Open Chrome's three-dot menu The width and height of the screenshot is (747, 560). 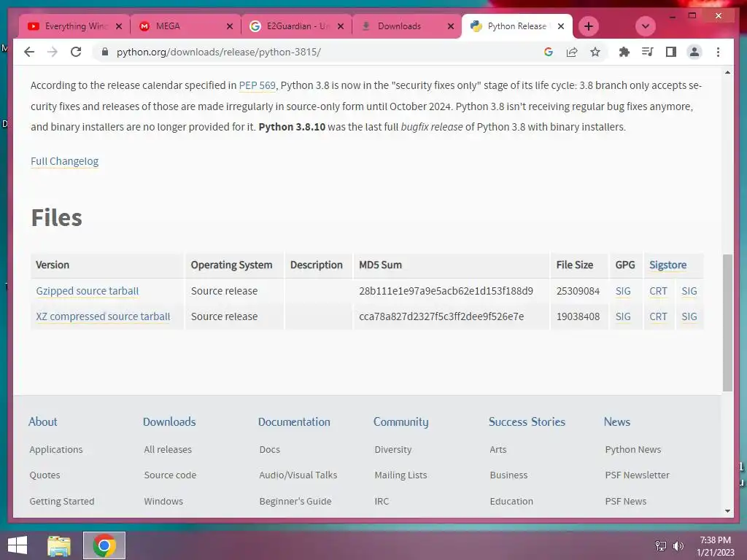718,52
